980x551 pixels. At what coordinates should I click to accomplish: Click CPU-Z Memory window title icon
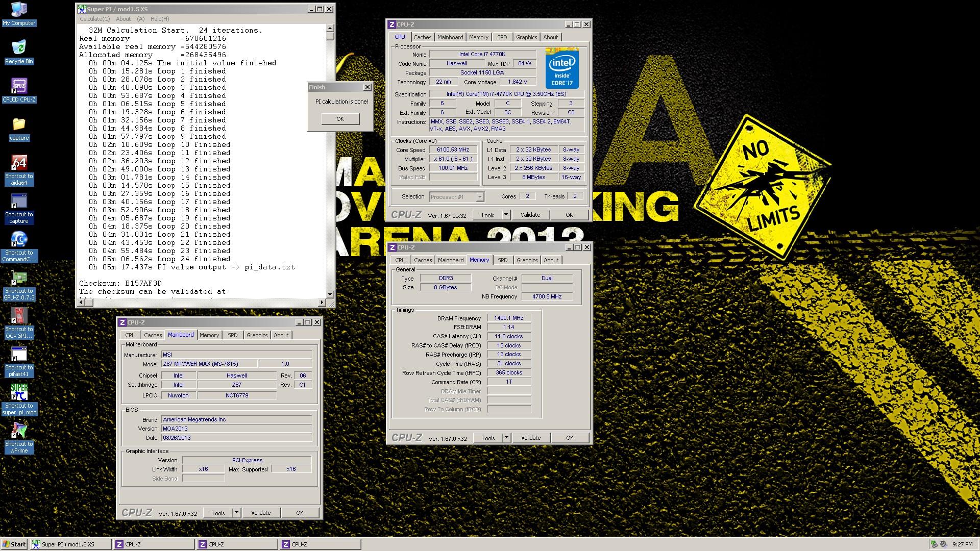[x=392, y=247]
